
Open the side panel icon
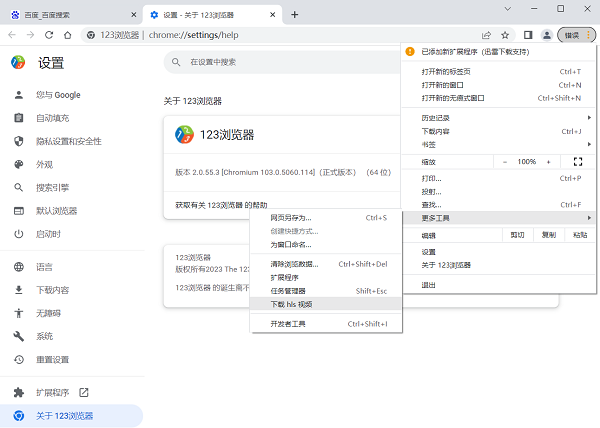coord(528,35)
